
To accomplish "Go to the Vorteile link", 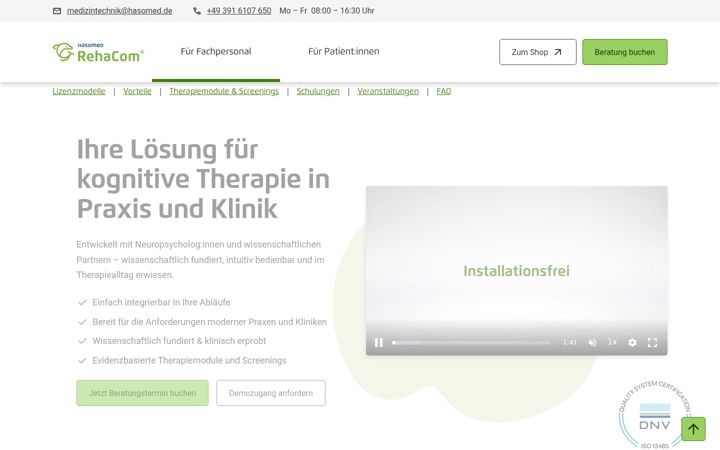I will (x=137, y=91).
